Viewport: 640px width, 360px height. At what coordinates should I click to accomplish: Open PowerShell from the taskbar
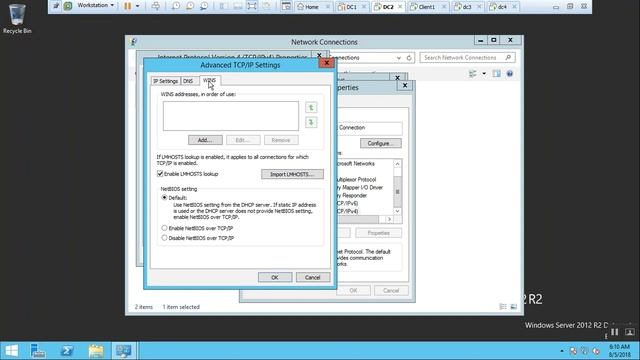coord(67,351)
